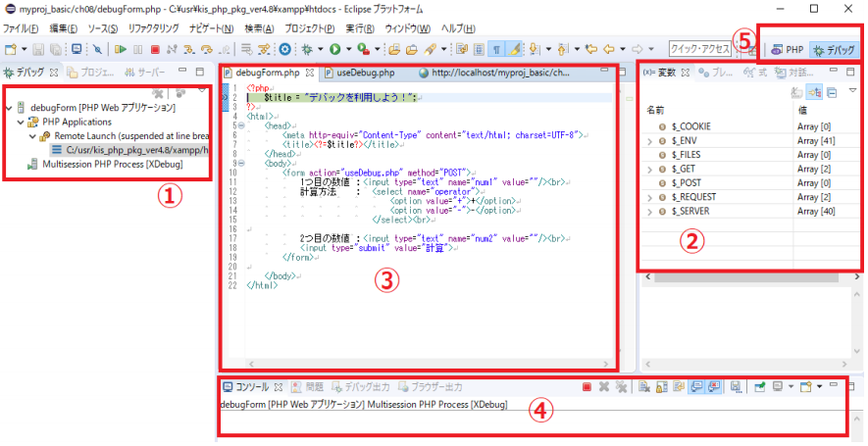Toggle Mark Occurrences highlighter button

click(515, 48)
